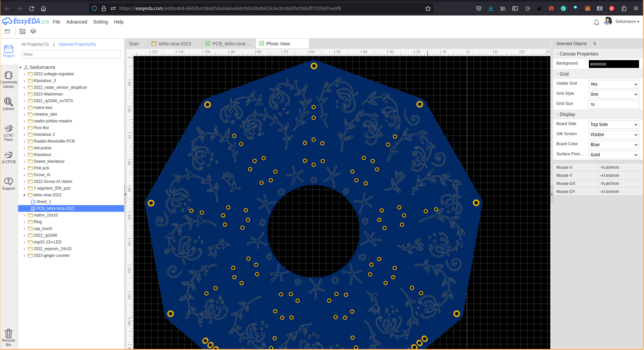Click the JLCPCB sidebar icon

[9, 158]
